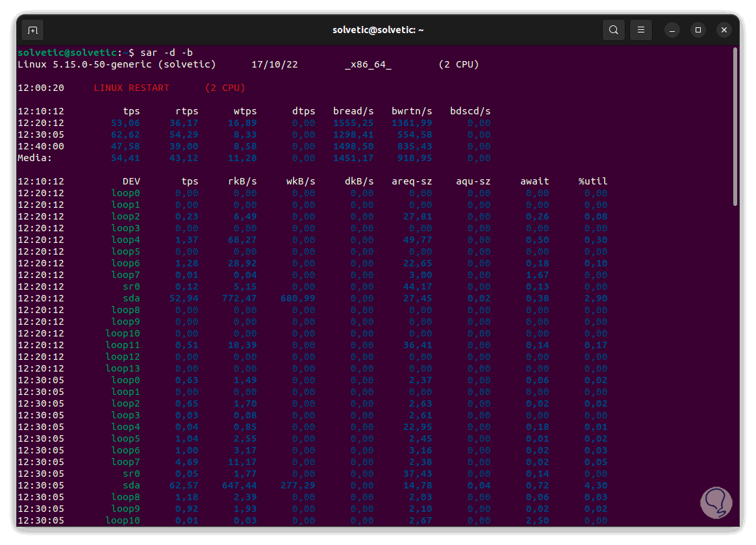756x545 pixels.
Task: Click the await value 2,50
Action: (538, 521)
